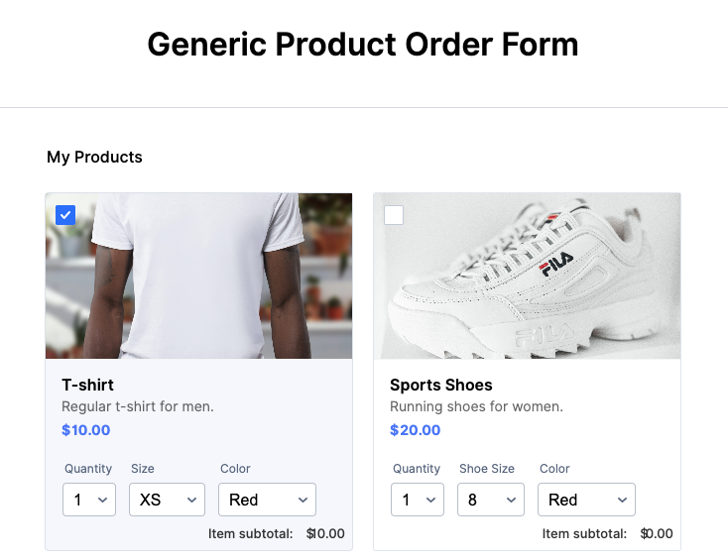Click the T-shirt product title
The image size is (728, 560).
pyautogui.click(x=88, y=385)
